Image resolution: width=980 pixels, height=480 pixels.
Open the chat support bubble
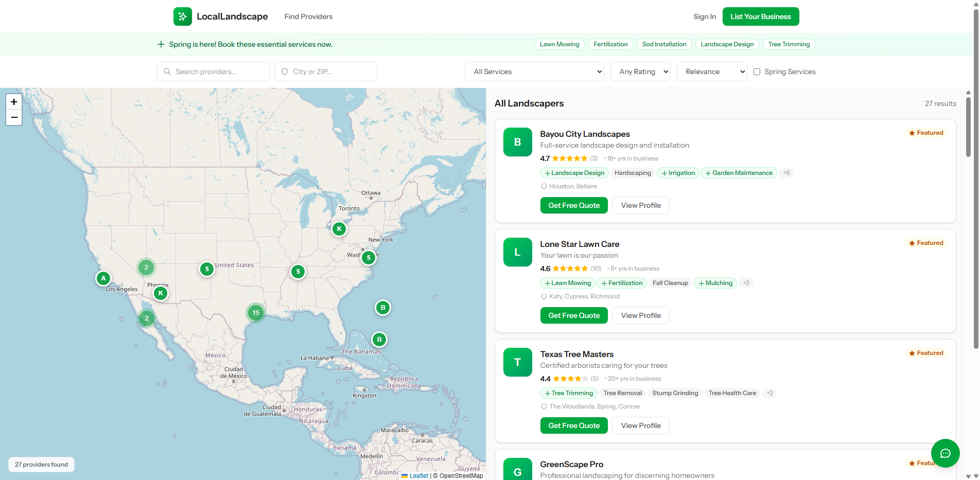click(945, 453)
